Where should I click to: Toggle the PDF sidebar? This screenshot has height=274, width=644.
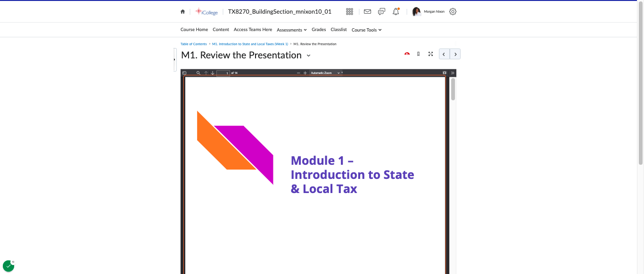184,73
